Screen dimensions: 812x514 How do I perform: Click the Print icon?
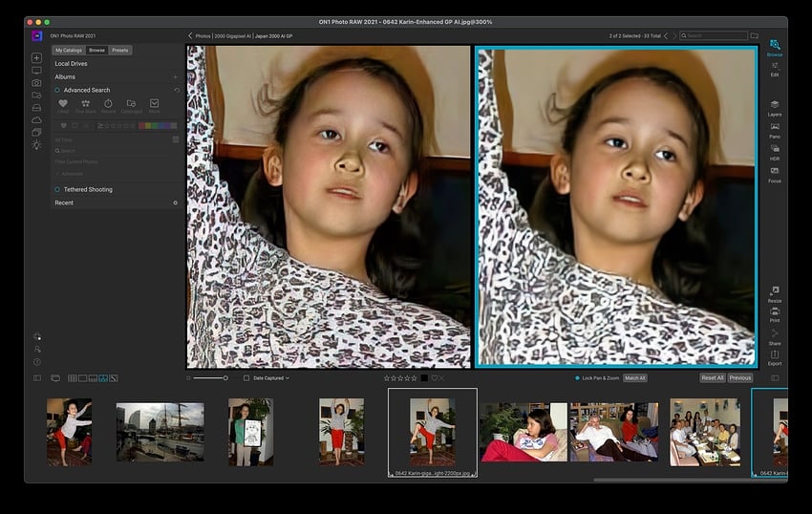[x=775, y=311]
